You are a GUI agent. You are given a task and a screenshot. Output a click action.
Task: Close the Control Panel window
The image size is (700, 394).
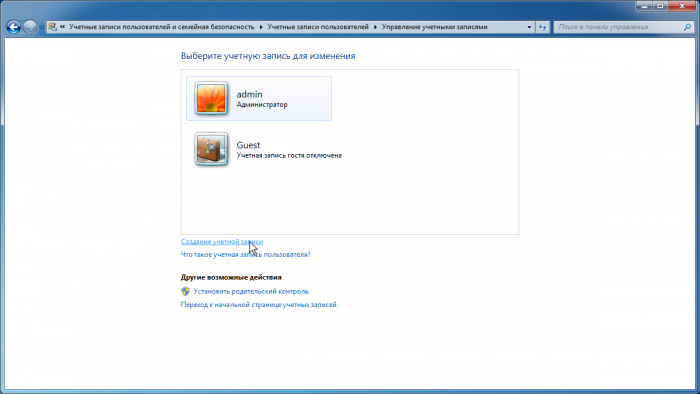pos(682,6)
